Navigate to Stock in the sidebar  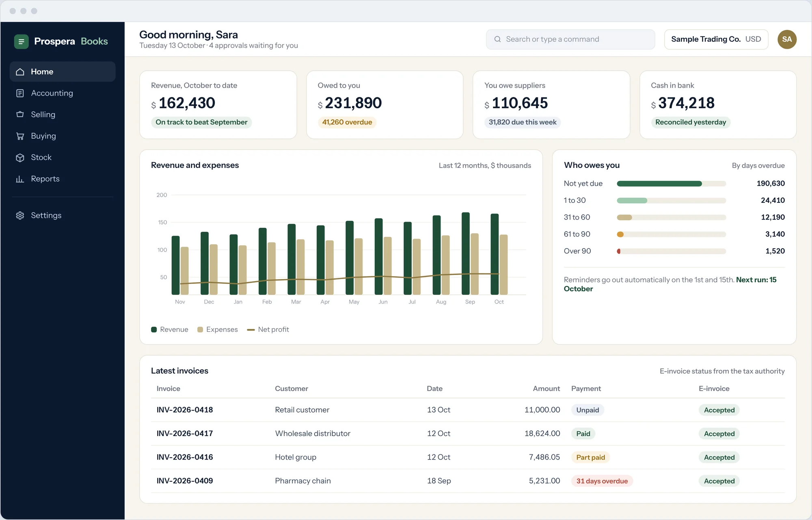coord(63,157)
